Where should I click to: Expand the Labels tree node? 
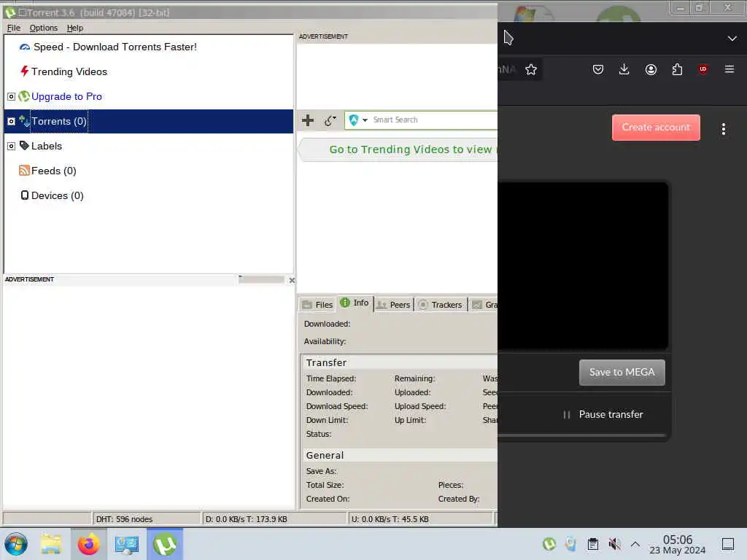[11, 146]
